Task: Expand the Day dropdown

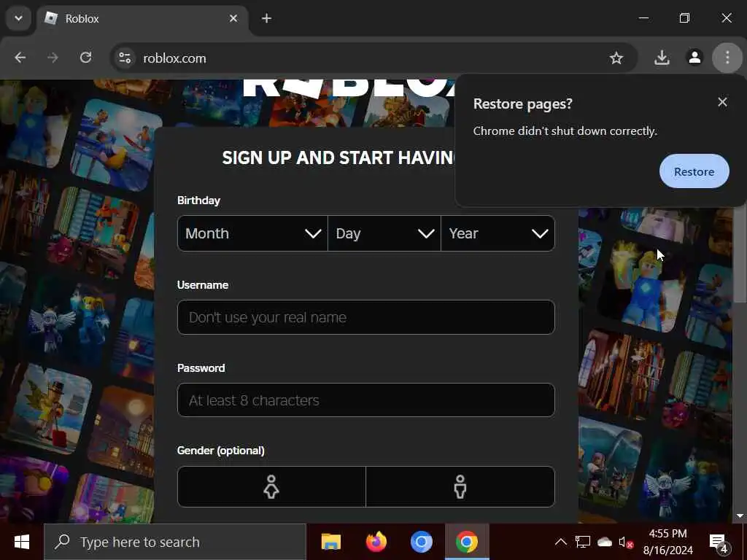Action: [x=384, y=233]
